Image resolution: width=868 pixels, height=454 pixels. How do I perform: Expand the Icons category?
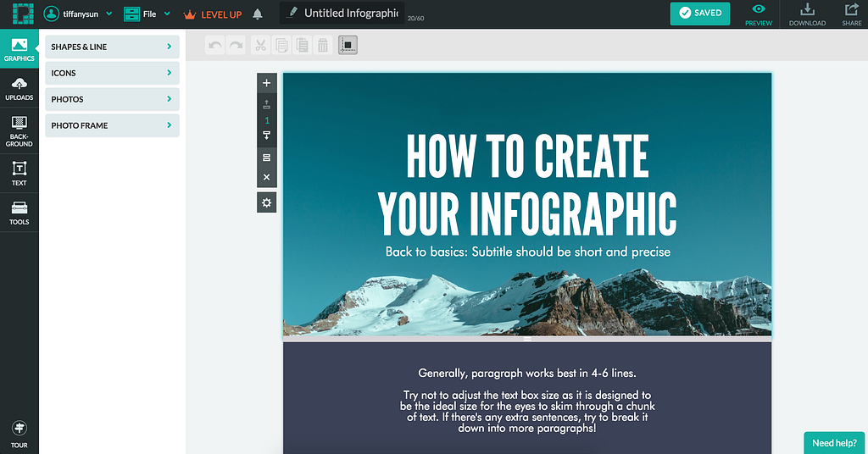pos(112,73)
